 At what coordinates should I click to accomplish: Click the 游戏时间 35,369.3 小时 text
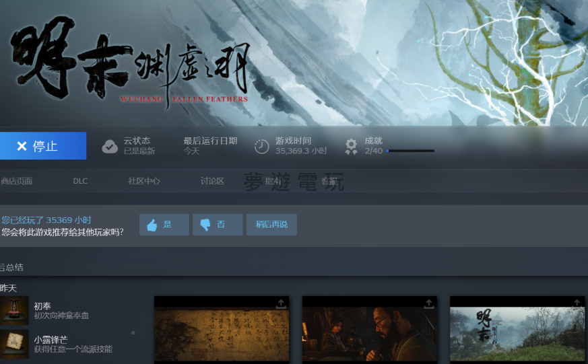pyautogui.click(x=301, y=146)
